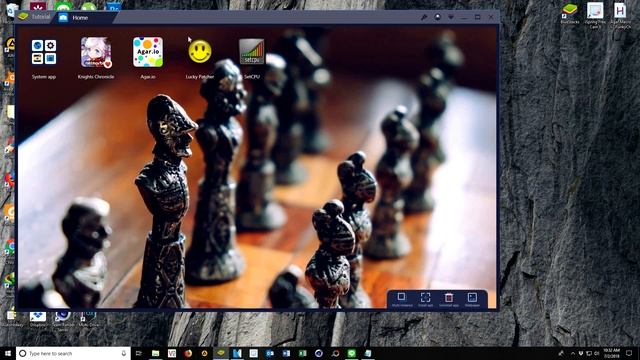Open Excel from the taskbar
The height and width of the screenshot is (360, 640).
click(x=302, y=353)
